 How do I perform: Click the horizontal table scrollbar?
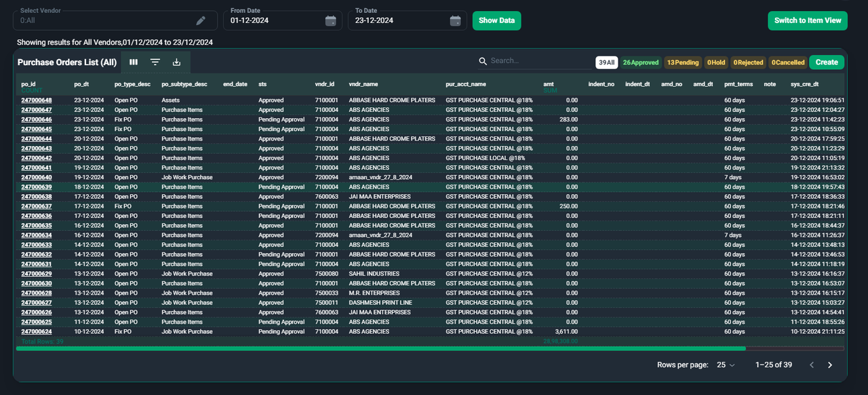(x=381, y=349)
